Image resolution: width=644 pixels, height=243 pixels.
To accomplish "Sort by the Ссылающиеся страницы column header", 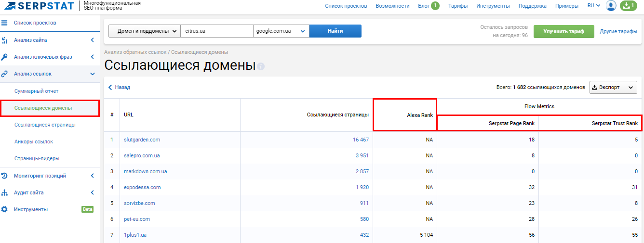I will (x=338, y=115).
